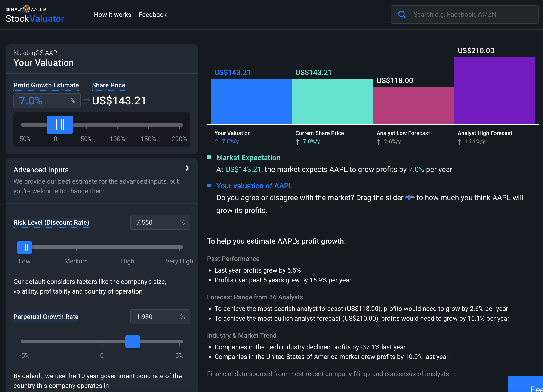Click the teal Current Share Price bar
This screenshot has width=543, height=392.
(x=332, y=101)
